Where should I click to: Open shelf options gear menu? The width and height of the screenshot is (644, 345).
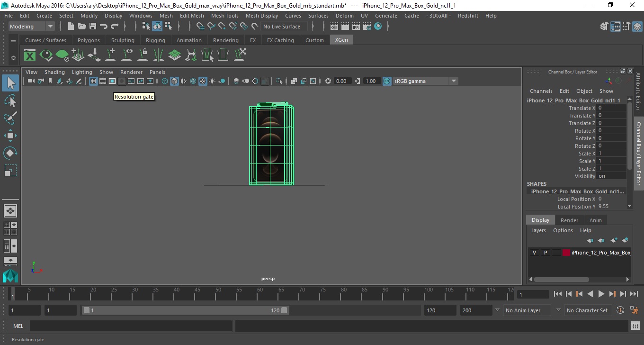tap(13, 58)
